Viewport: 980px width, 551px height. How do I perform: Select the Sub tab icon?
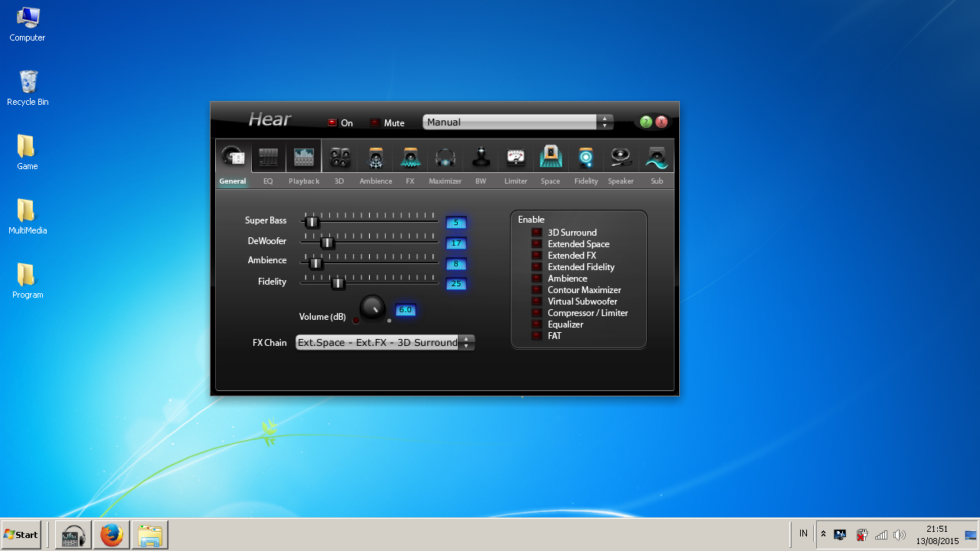click(656, 157)
